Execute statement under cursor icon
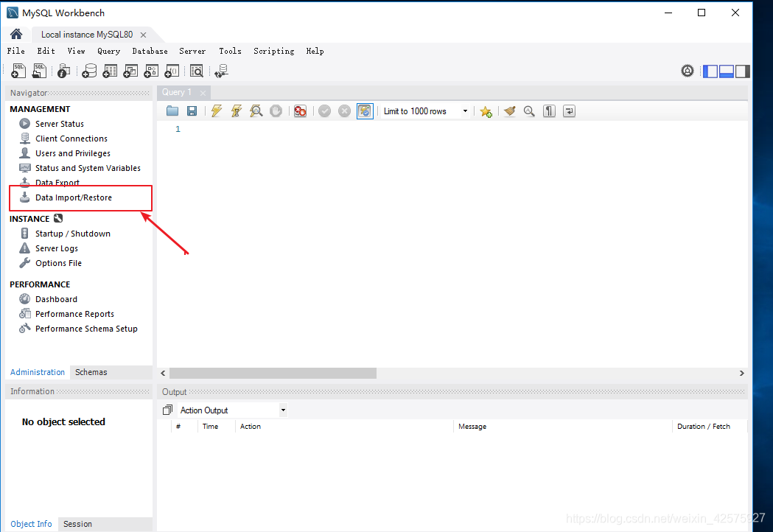 pos(236,111)
